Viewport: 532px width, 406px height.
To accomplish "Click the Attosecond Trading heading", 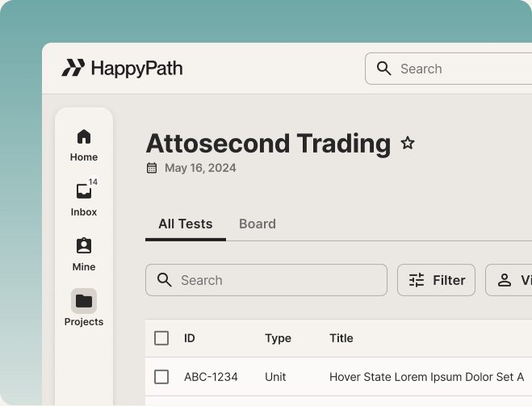I will coord(268,144).
